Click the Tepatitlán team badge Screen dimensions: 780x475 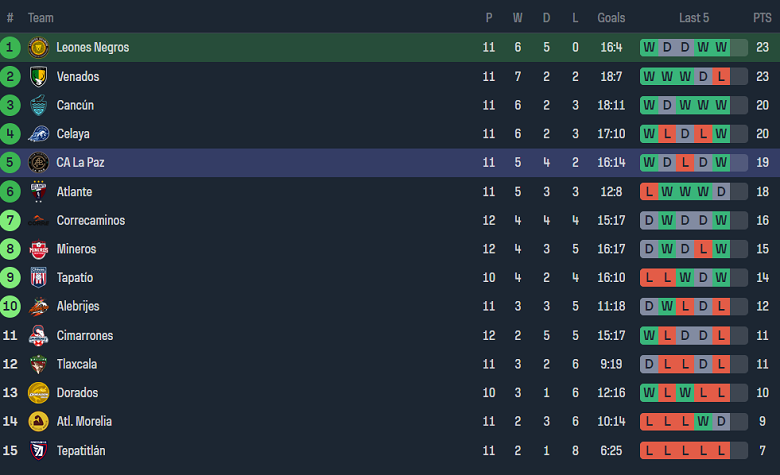pyautogui.click(x=39, y=451)
